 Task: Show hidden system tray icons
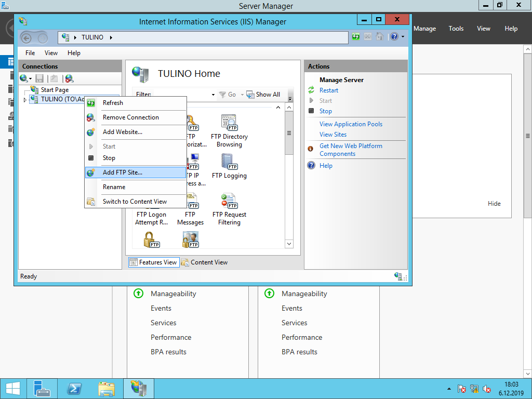coord(449,389)
